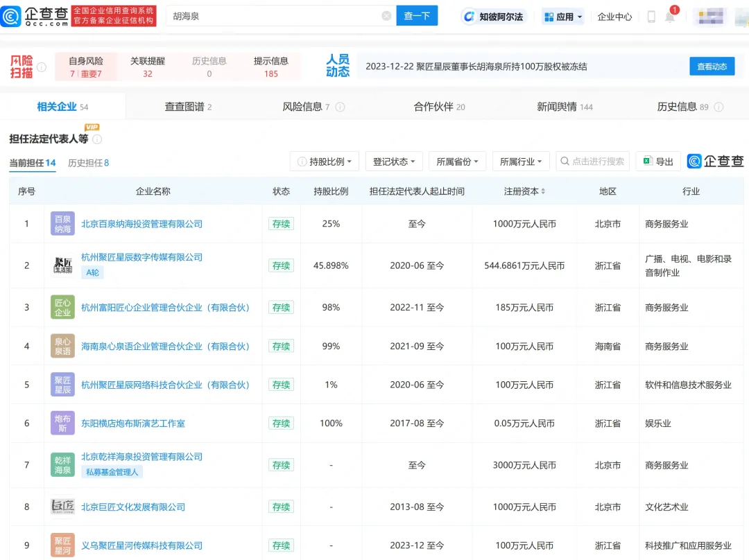This screenshot has width=749, height=560.
Task: Expand the 应用 menu dropdown
Action: [563, 17]
